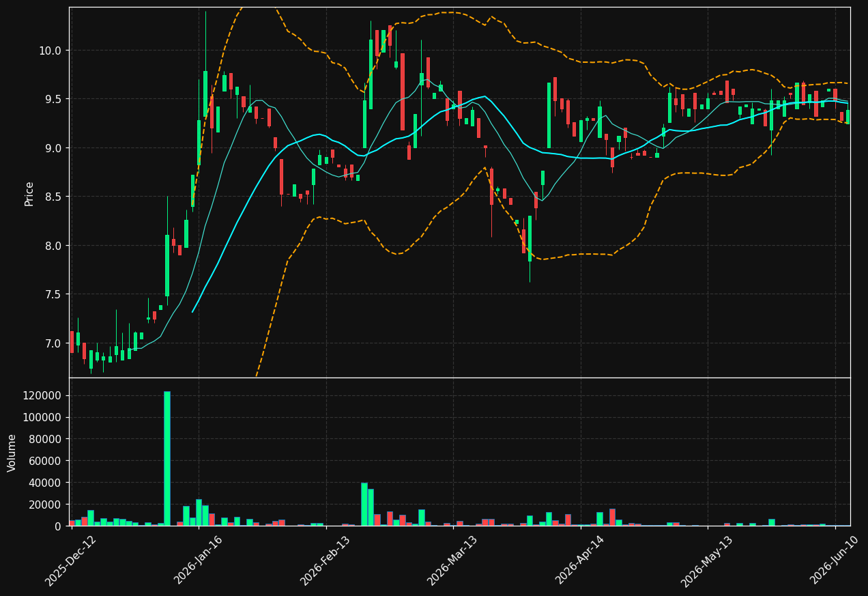
Task: Click the 60000 volume tick label
Action: click(45, 461)
